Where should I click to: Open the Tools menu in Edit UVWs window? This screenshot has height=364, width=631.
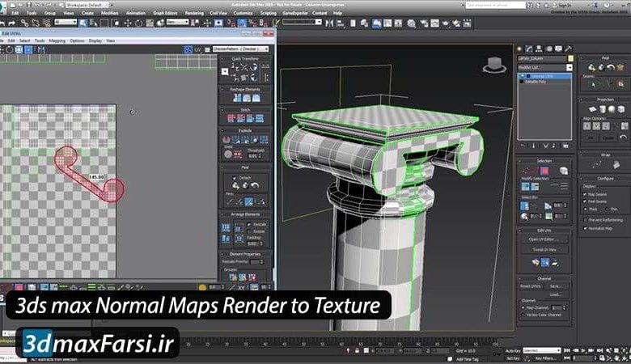click(x=40, y=41)
